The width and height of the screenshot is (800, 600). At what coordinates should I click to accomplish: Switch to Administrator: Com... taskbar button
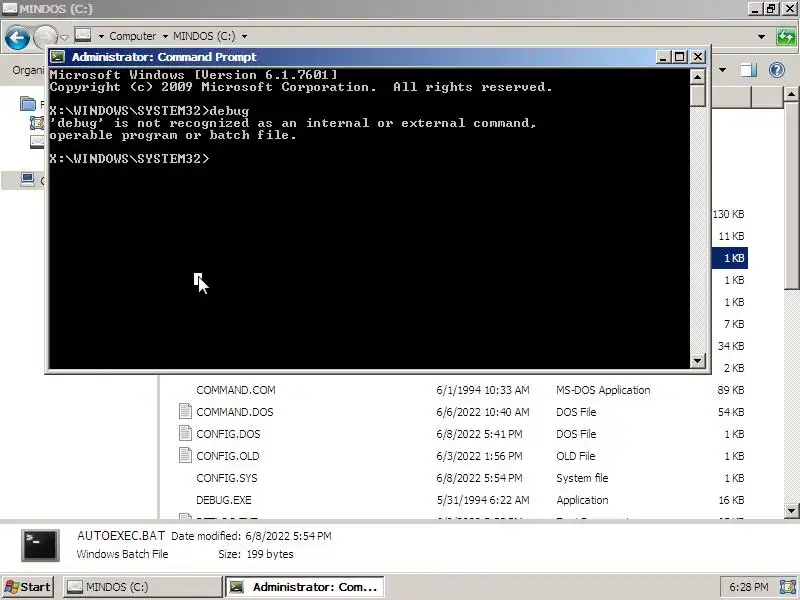click(x=305, y=587)
